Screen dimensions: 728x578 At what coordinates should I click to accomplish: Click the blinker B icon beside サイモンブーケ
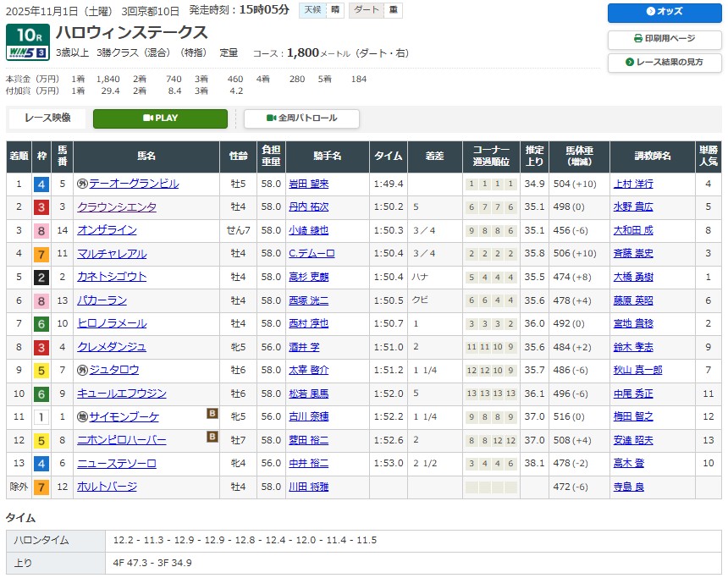213,415
